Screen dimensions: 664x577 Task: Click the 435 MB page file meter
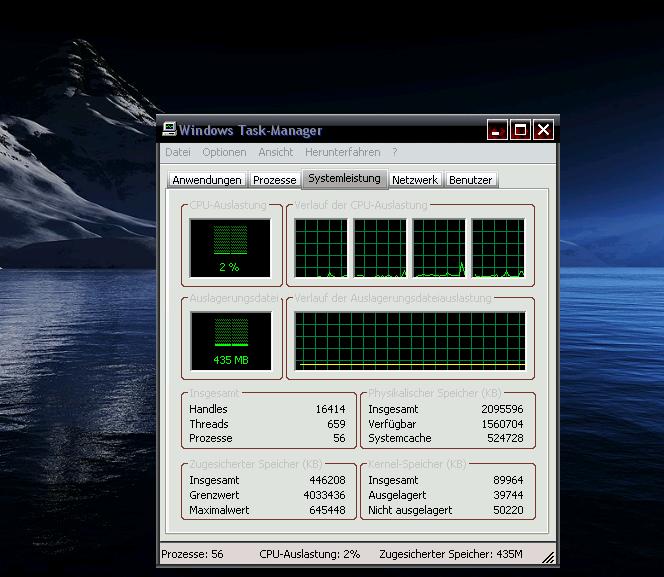[x=231, y=341]
